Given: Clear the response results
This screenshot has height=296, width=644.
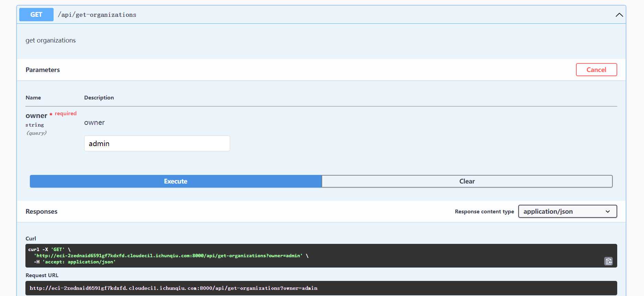Looking at the screenshot, I should 467,181.
